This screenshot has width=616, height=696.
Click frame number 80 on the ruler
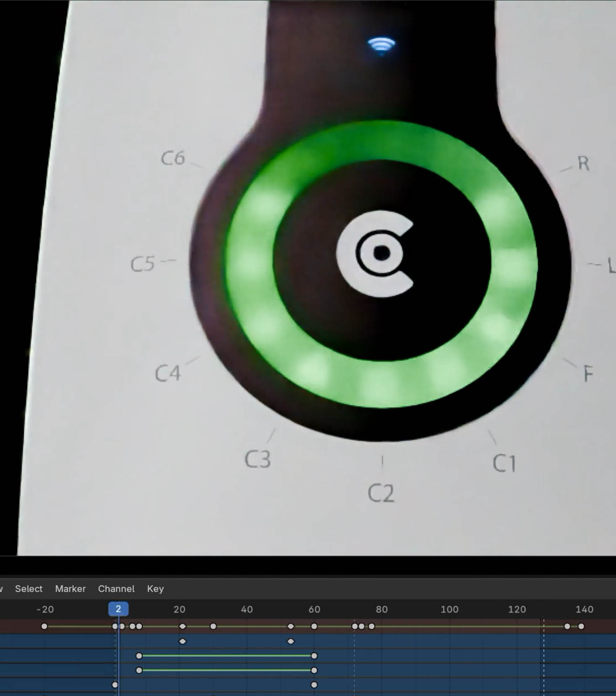382,609
